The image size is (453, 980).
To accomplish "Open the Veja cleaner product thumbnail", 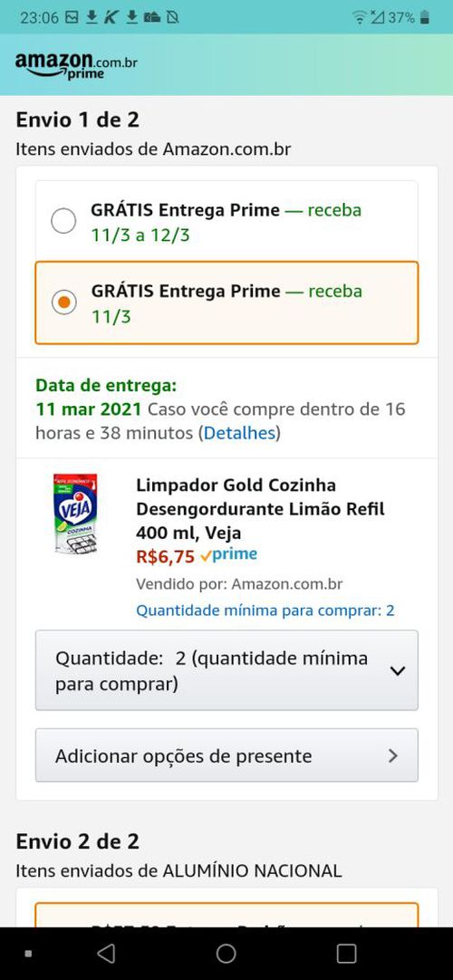I will coord(75,514).
